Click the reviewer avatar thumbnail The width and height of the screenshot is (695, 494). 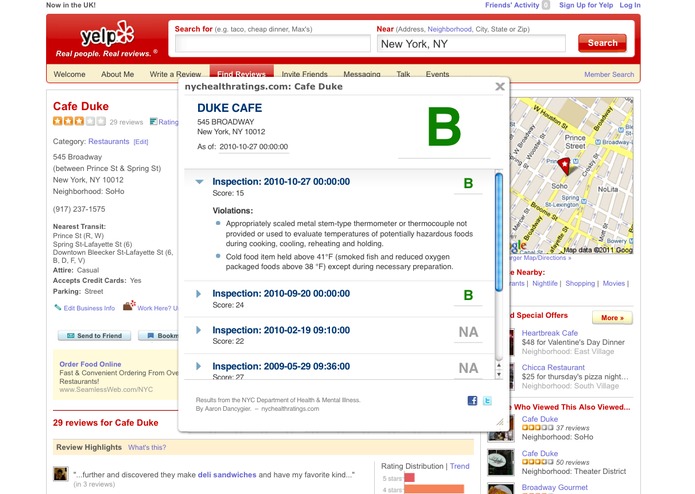tap(61, 474)
